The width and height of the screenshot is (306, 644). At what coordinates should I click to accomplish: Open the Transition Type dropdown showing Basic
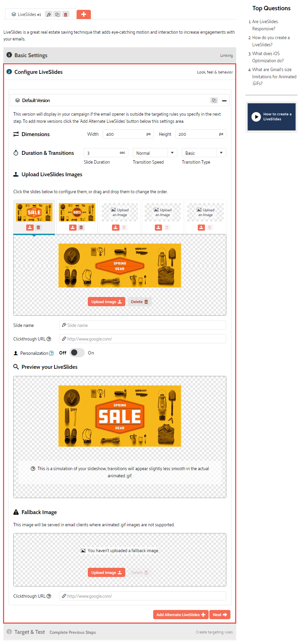click(204, 153)
